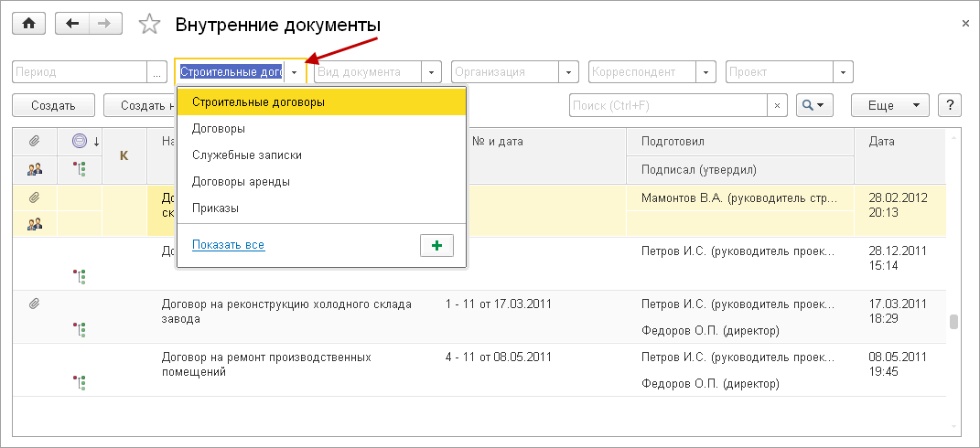The image size is (980, 448).
Task: Click Петров И.С. in the 28.12.2011 row
Action: point(740,251)
